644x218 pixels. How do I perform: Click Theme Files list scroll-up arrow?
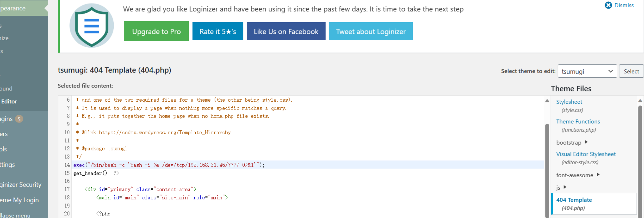pyautogui.click(x=640, y=101)
